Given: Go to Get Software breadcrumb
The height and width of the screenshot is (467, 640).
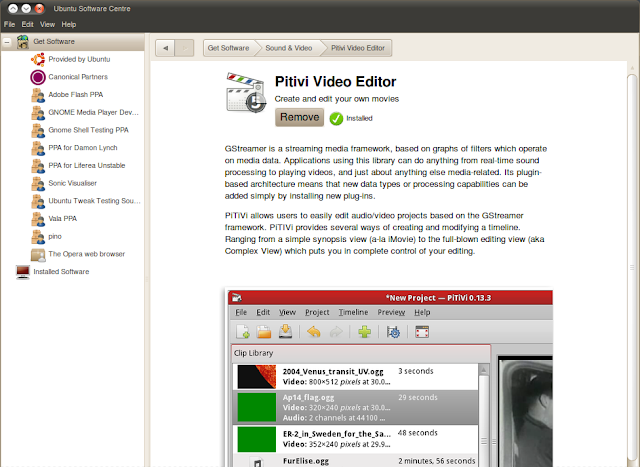Looking at the screenshot, I should point(229,48).
